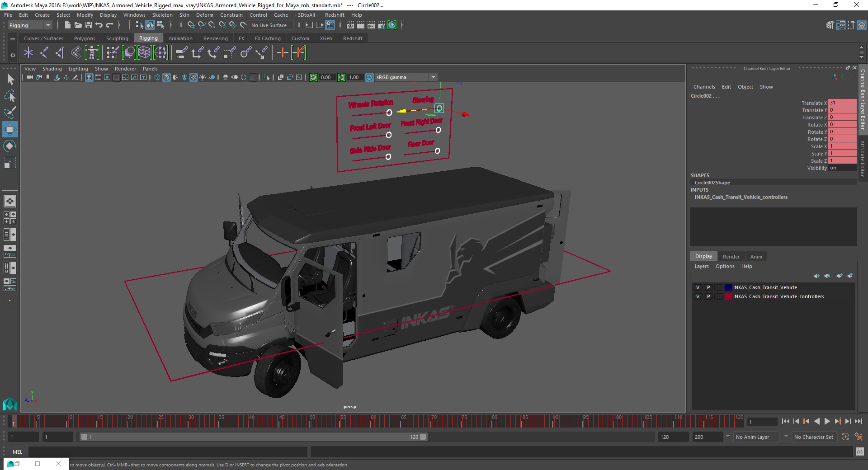The height and width of the screenshot is (470, 868).
Task: Toggle Auto Keyframe icon
Action: click(x=845, y=437)
